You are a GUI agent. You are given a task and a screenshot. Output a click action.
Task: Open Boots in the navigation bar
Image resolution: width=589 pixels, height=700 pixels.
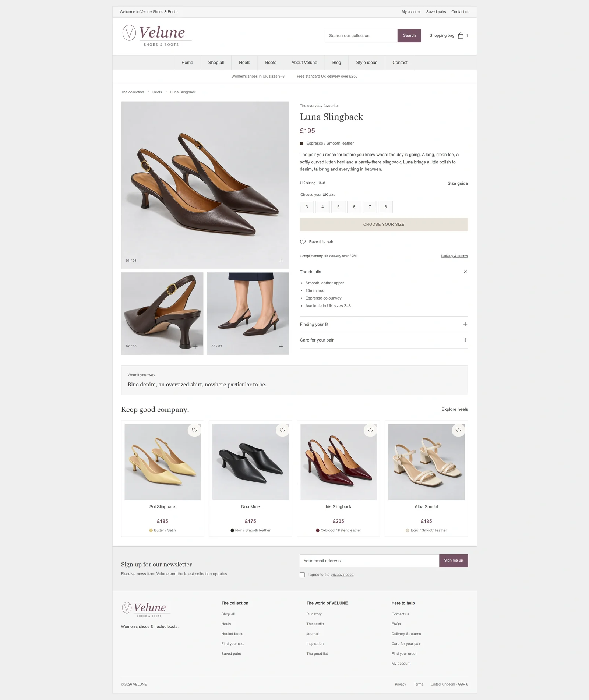271,63
